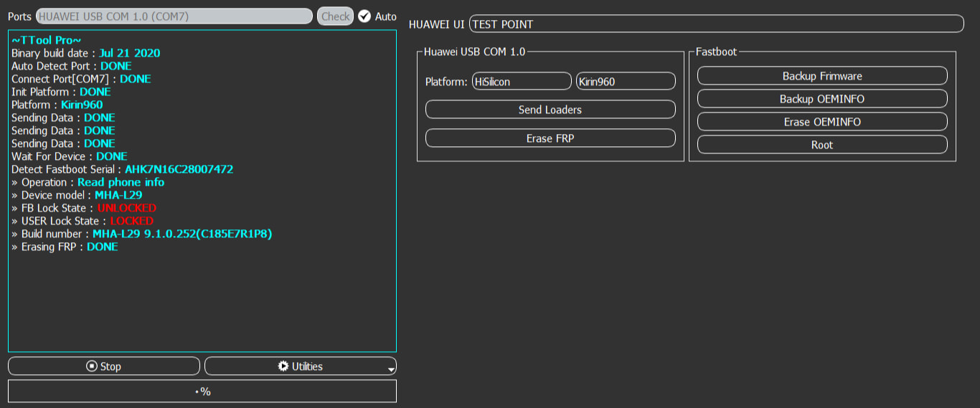The width and height of the screenshot is (980, 408).
Task: Toggle the Auto port detection checkbox
Action: (x=364, y=16)
